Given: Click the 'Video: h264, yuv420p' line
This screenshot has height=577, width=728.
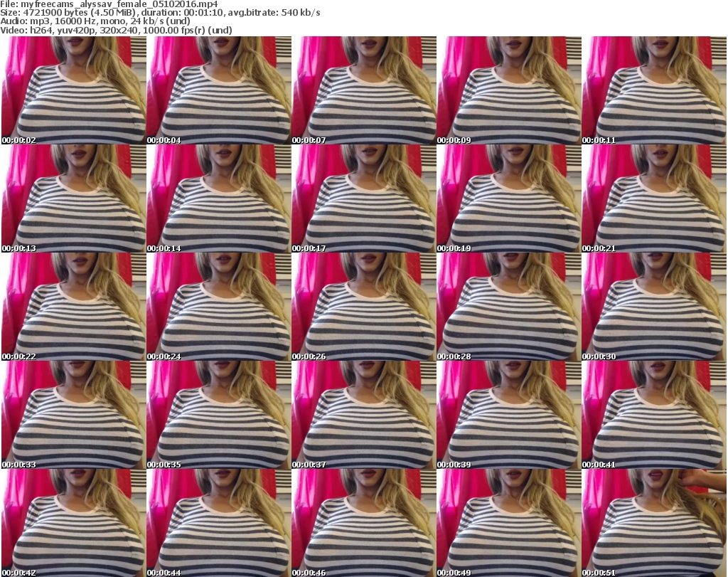Looking at the screenshot, I should [116, 30].
